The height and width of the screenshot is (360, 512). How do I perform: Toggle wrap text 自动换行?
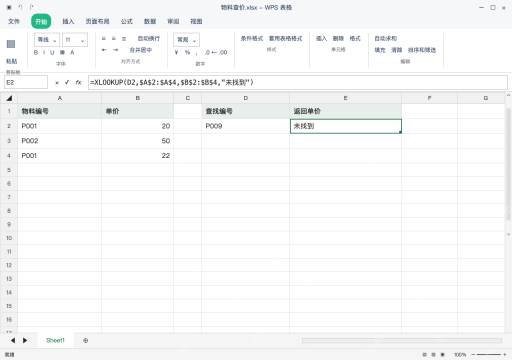click(149, 39)
